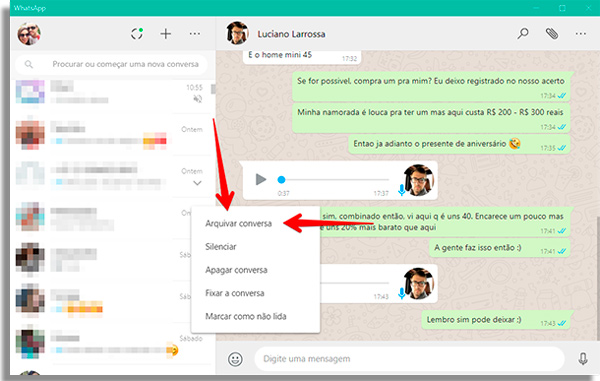600x381 pixels.
Task: Click the conversation messages scrollbar
Action: [x=598, y=277]
